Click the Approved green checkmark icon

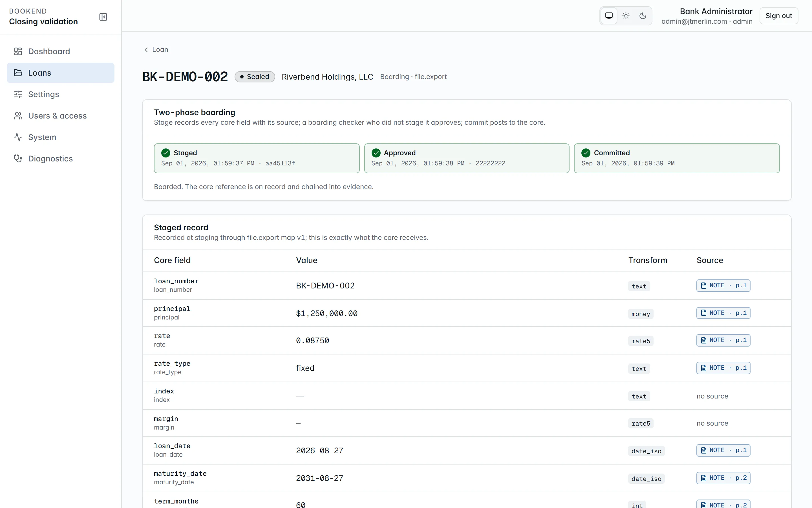(x=376, y=153)
